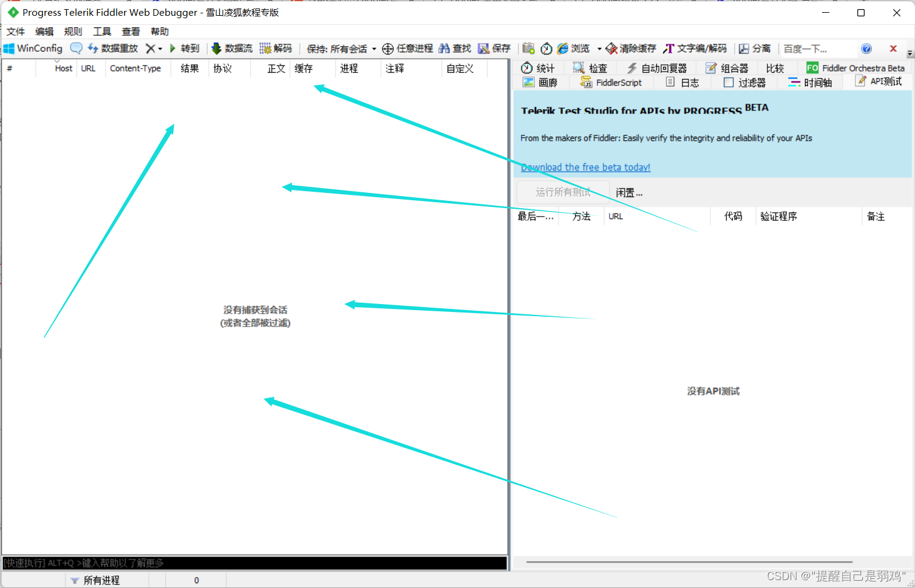The width and height of the screenshot is (915, 588).
Task: Select the API测试 tab
Action: 879,81
